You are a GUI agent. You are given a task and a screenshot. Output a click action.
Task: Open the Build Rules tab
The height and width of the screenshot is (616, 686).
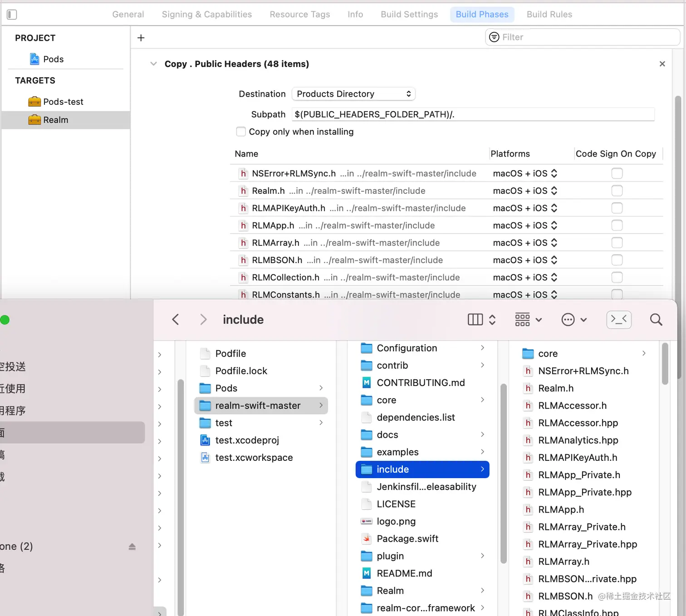tap(549, 15)
